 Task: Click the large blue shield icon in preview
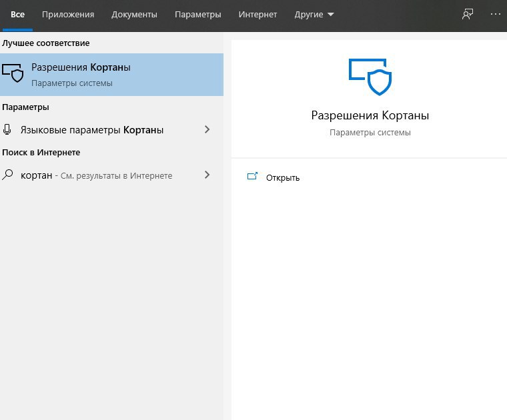pyautogui.click(x=370, y=77)
